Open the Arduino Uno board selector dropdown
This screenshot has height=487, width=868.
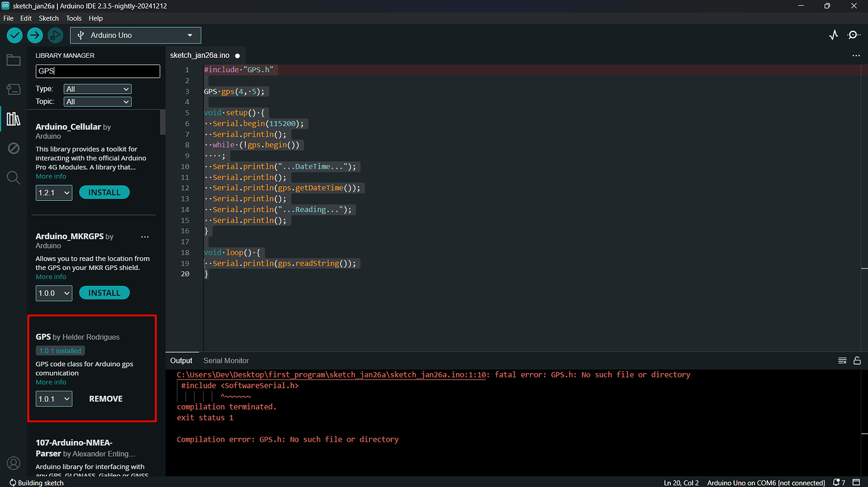(x=135, y=35)
